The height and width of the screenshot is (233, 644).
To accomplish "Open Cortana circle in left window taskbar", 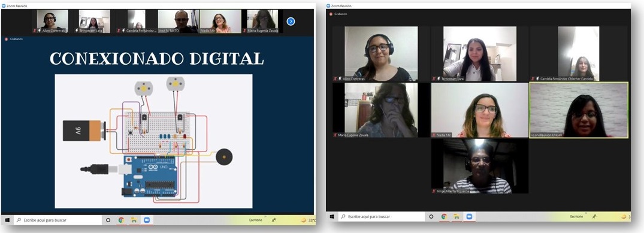I will click(108, 220).
